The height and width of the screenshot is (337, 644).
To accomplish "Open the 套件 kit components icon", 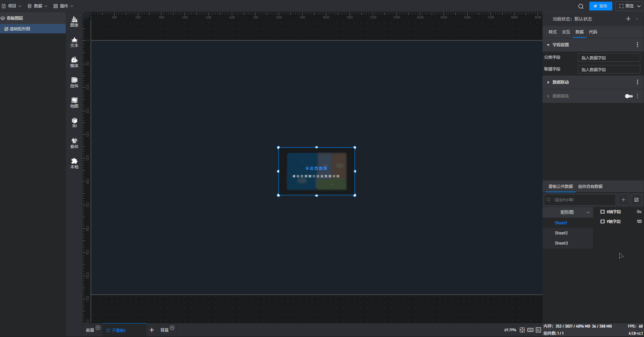I will pyautogui.click(x=74, y=143).
